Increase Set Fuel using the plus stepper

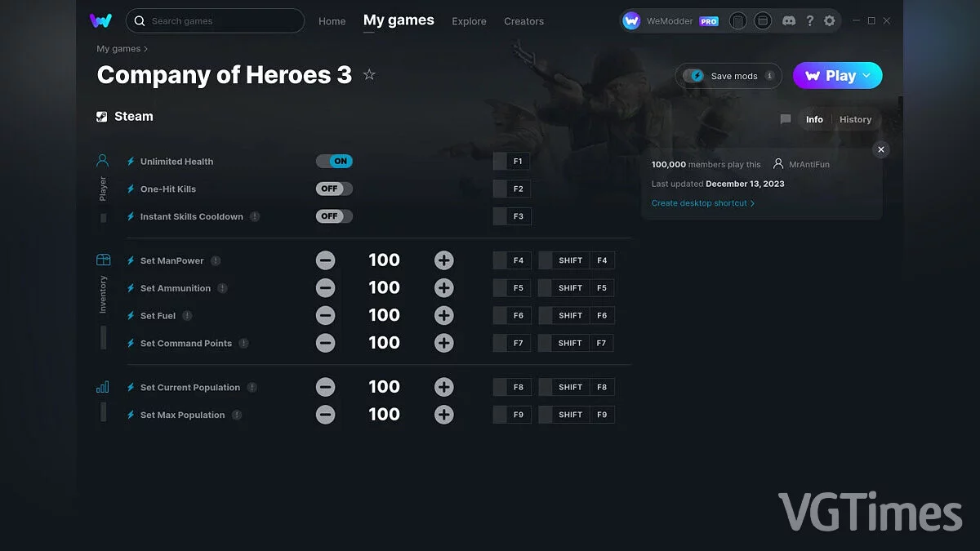tap(443, 315)
